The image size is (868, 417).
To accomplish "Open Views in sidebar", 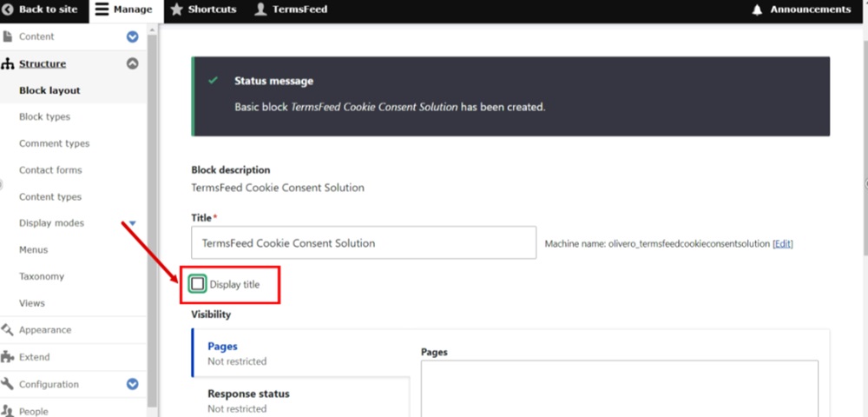I will point(32,303).
